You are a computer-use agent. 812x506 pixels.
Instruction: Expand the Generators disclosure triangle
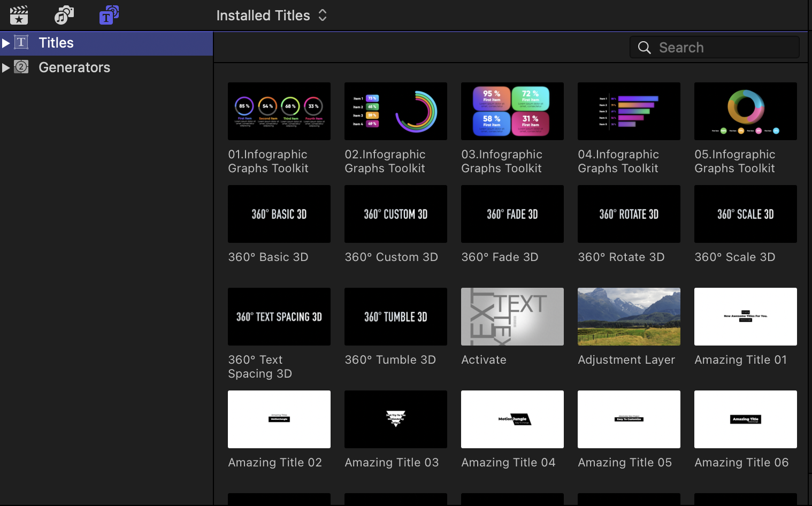tap(6, 67)
